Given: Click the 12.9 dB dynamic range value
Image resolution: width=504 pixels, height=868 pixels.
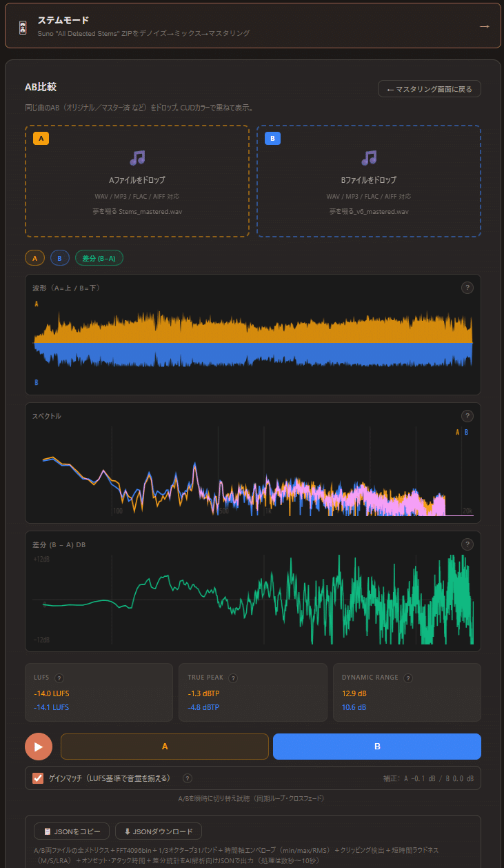Looking at the screenshot, I should [x=354, y=693].
